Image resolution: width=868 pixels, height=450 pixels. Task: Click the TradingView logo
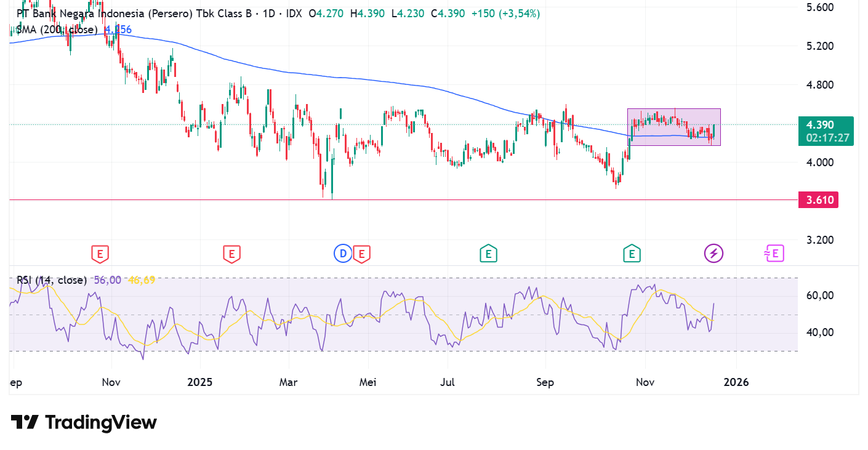coord(84,422)
